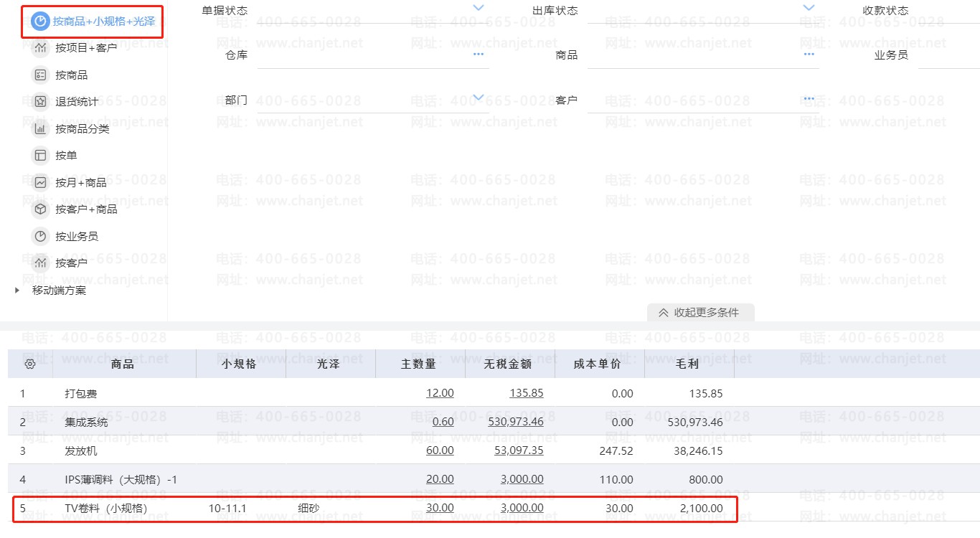
Task: Click the 按月+商品 chart icon
Action: [x=40, y=182]
